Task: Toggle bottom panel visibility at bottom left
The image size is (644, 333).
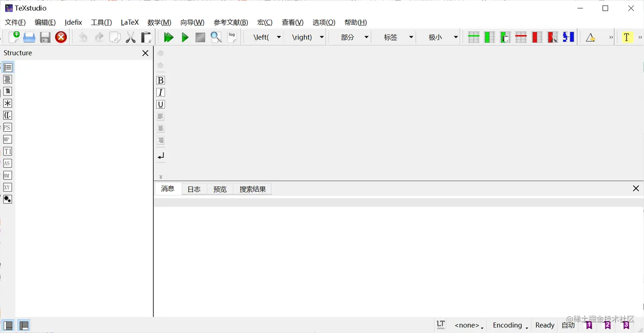Action: tap(24, 326)
